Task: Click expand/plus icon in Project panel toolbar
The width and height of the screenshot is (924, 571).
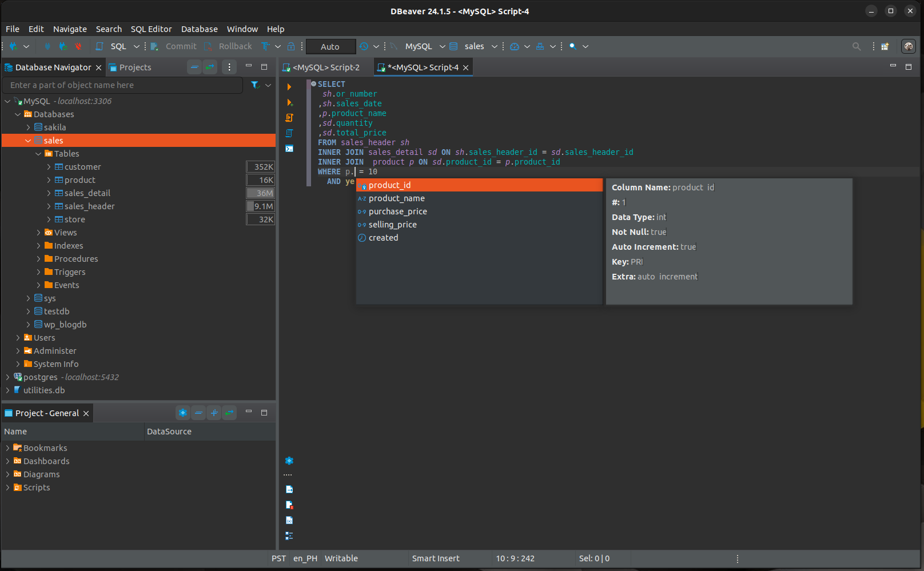Action: [x=214, y=413]
